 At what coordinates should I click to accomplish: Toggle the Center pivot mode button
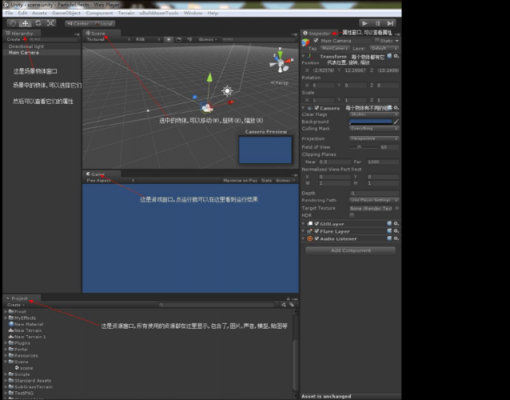point(78,24)
